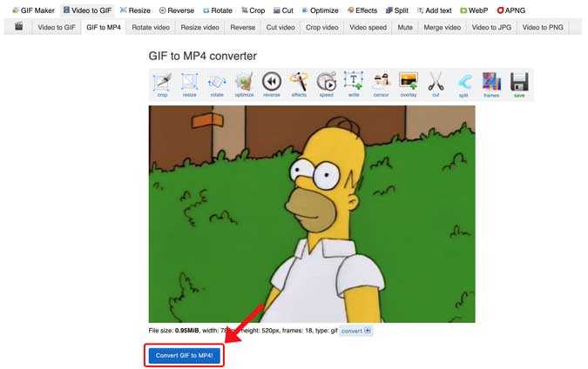
Task: Open the video clapperboard icon tab
Action: 18,27
